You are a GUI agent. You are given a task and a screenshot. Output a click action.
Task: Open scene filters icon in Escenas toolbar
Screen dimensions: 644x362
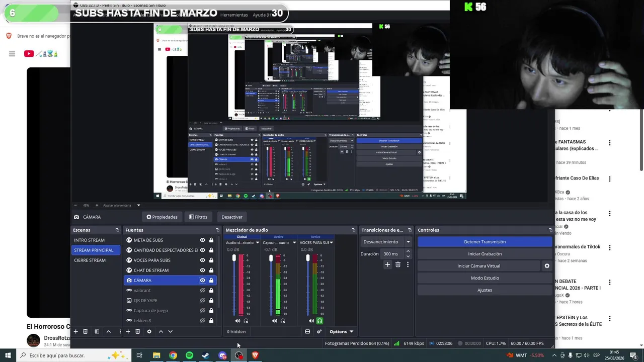(x=97, y=331)
